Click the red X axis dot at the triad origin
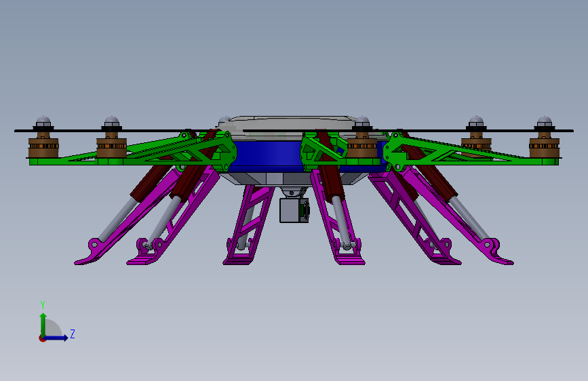The height and width of the screenshot is (381, 588). [42, 338]
